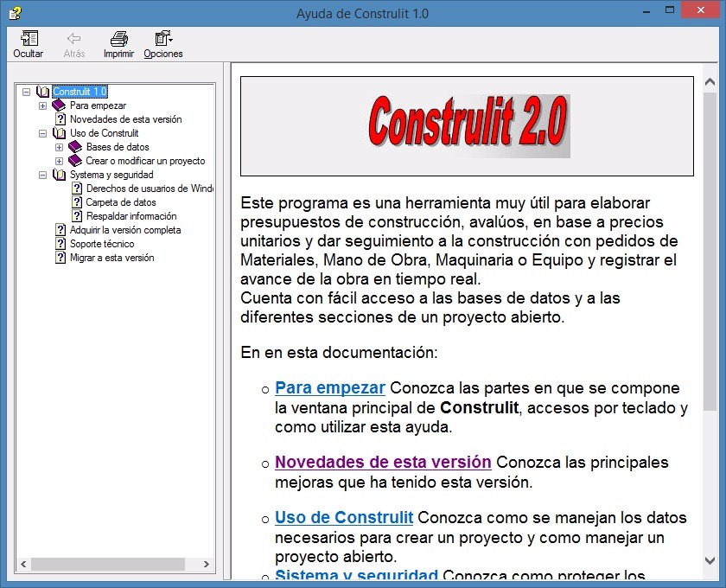This screenshot has width=726, height=588.
Task: Close the Ayuda de Construlit window
Action: tap(701, 10)
